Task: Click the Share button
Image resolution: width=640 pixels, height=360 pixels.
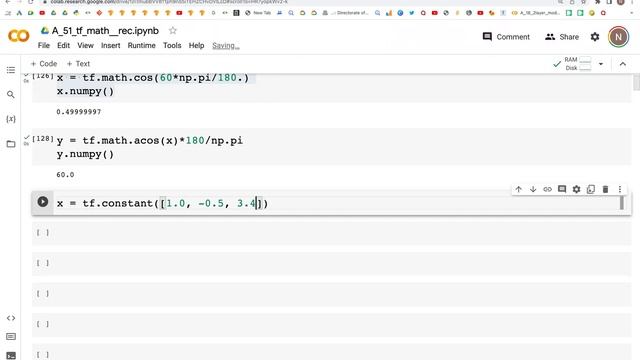Action: 562,37
